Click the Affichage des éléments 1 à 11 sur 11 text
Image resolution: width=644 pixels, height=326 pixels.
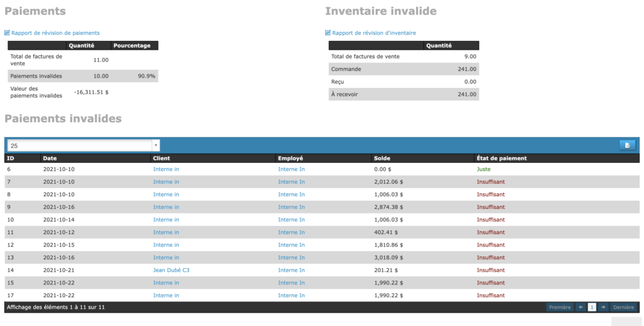coord(56,307)
